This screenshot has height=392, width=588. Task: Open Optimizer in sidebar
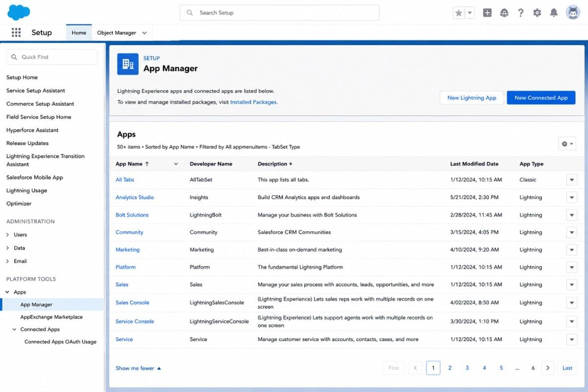click(19, 204)
